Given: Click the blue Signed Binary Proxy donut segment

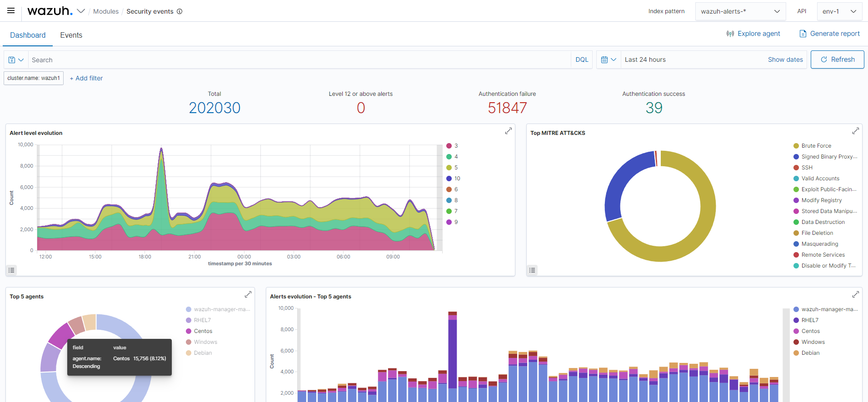Looking at the screenshot, I should (x=621, y=182).
